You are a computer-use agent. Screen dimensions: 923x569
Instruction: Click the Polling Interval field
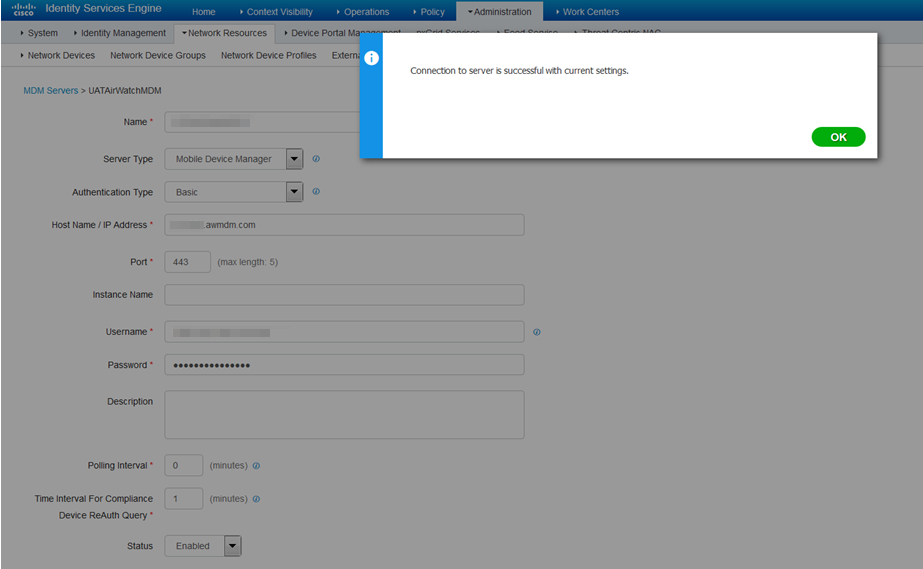point(184,465)
